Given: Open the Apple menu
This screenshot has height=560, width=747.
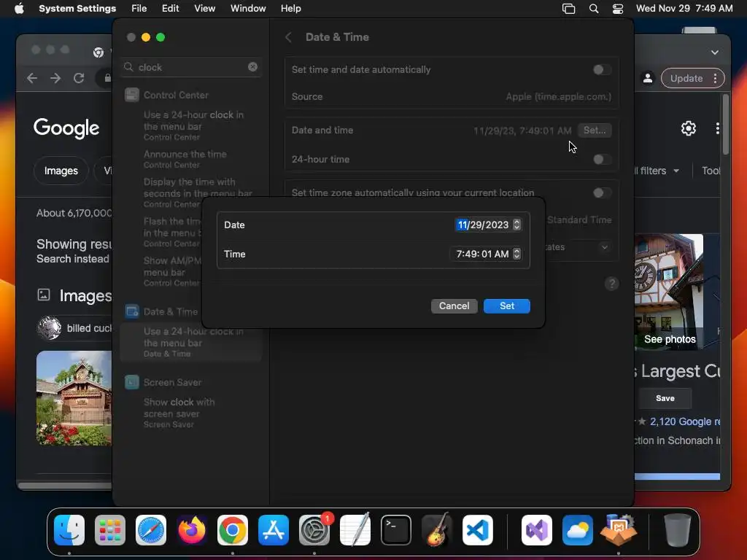Looking at the screenshot, I should pyautogui.click(x=19, y=9).
